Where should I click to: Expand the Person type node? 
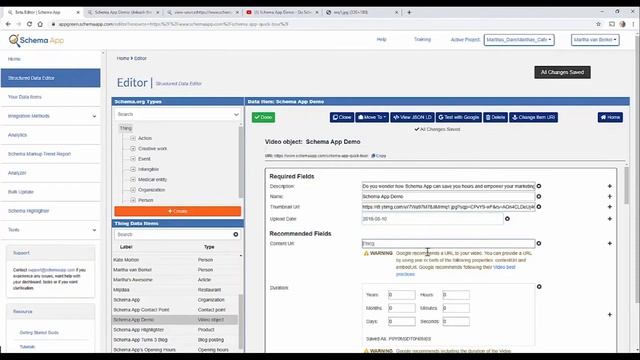pyautogui.click(x=133, y=200)
